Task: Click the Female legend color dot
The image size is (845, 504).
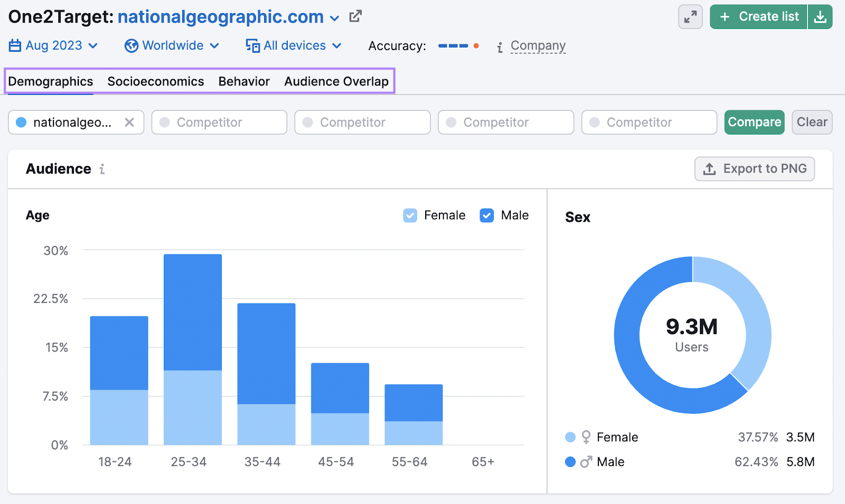Action: coord(569,437)
